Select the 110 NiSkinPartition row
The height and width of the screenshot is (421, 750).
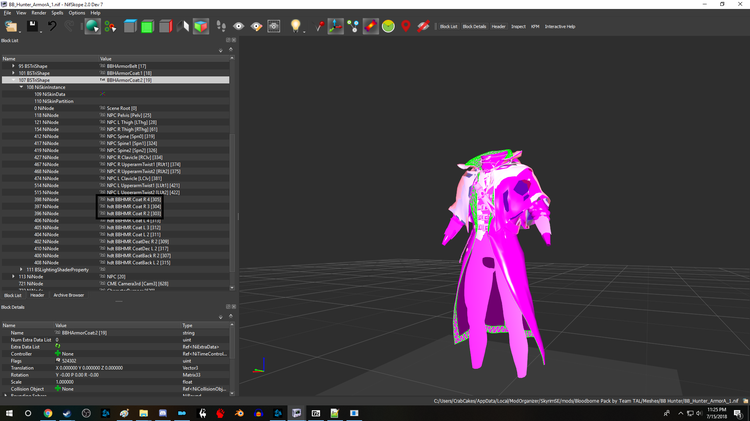click(x=115, y=101)
